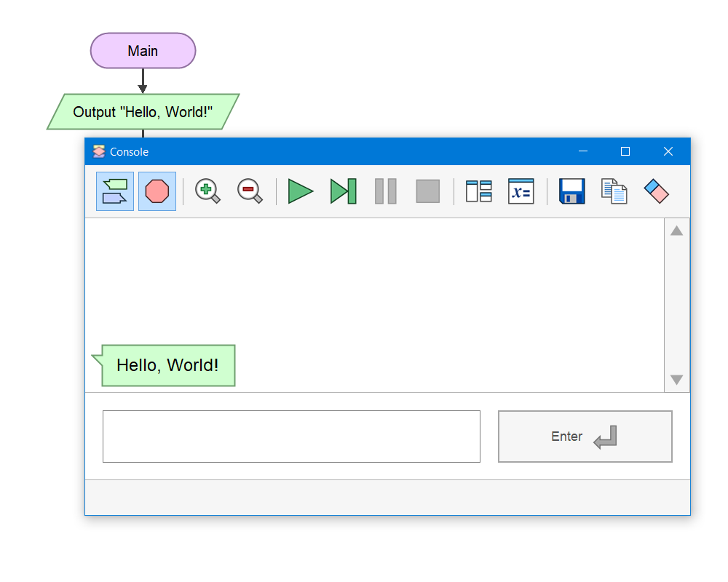
Task: Select the Output "Hello, World!" shape
Action: point(143,112)
